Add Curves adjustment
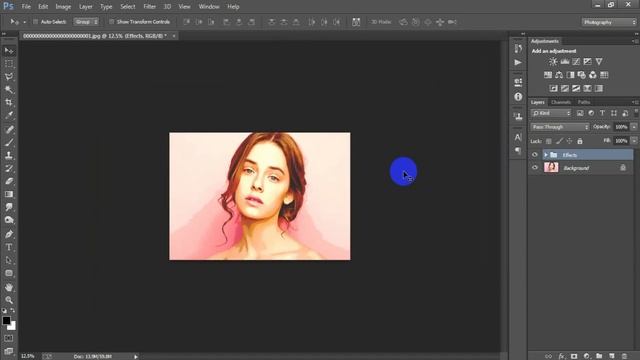Image resolution: width=640 pixels, height=360 pixels. click(x=576, y=62)
